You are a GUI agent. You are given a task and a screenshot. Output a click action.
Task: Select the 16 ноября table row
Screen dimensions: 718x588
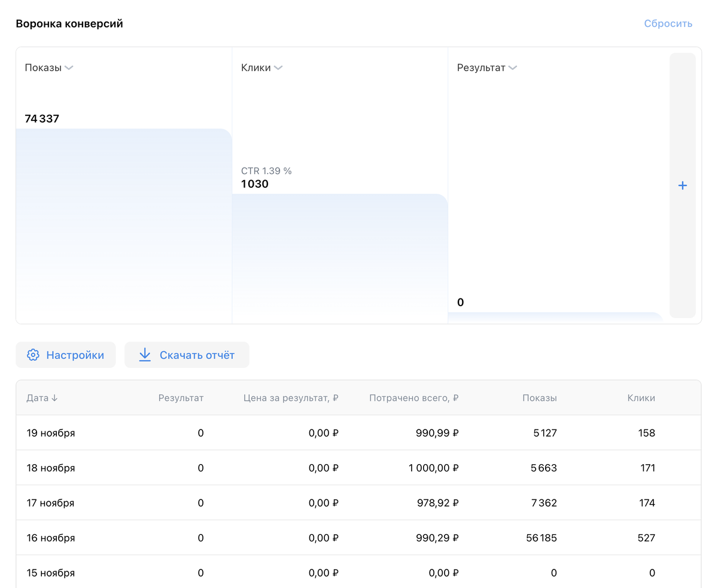[x=358, y=538]
